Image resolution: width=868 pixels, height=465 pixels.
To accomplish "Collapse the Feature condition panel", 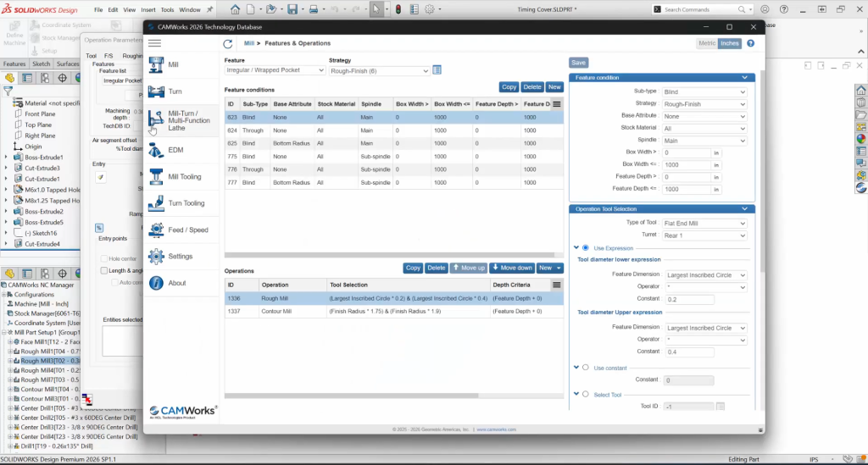I will click(x=744, y=77).
